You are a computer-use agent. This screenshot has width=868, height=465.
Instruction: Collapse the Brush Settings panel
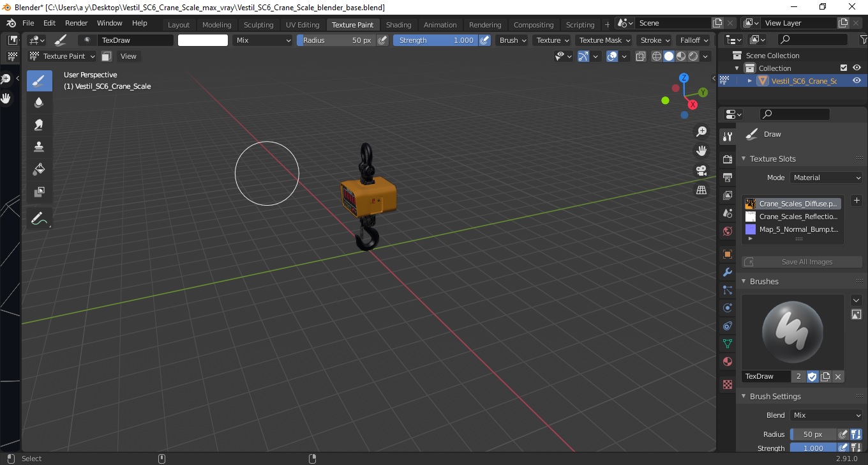[743, 396]
